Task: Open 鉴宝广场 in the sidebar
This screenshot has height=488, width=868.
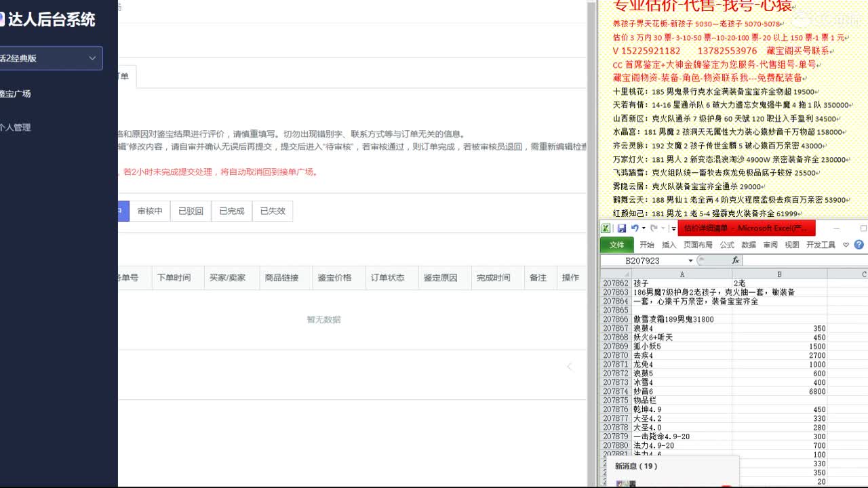Action: [15, 94]
